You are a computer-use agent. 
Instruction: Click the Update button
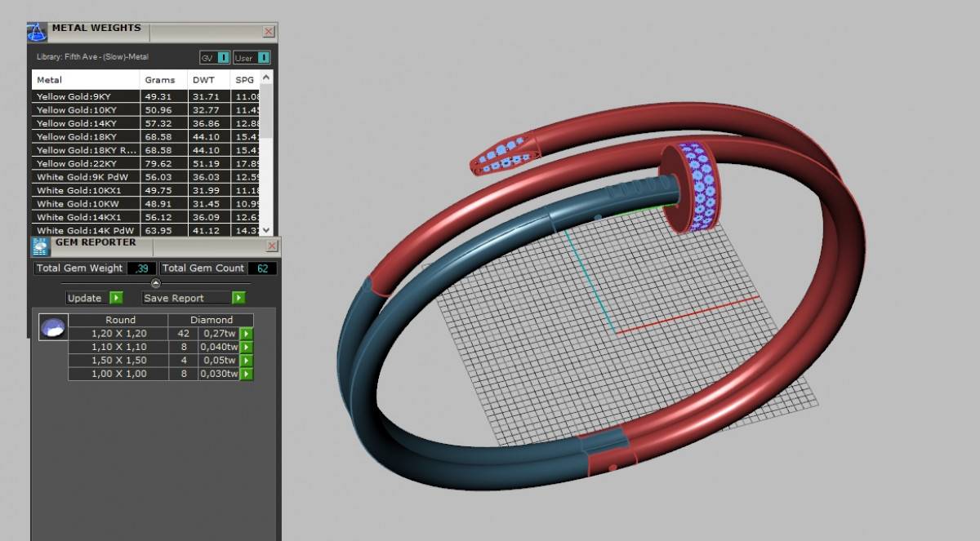click(94, 298)
